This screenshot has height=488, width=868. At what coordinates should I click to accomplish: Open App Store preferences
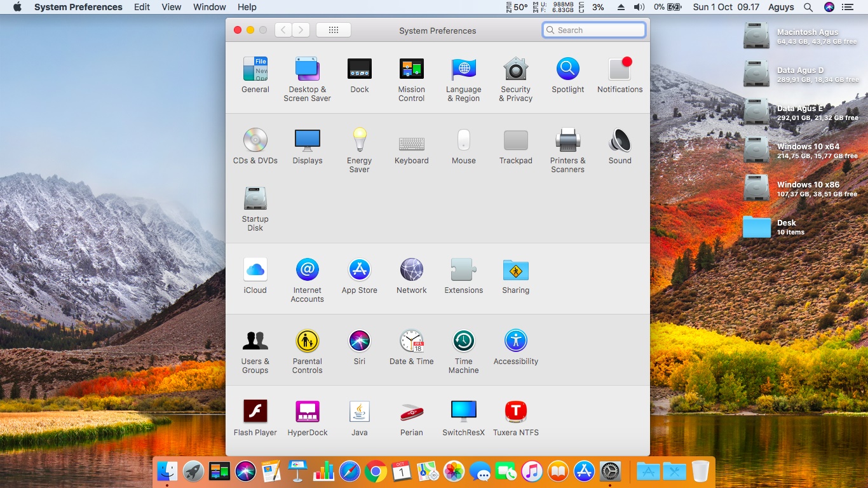pos(360,276)
